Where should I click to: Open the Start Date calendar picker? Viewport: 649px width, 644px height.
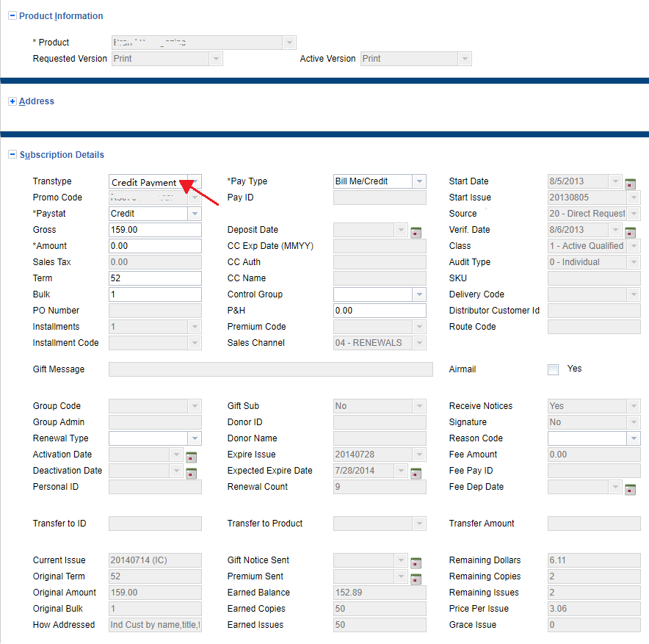[x=630, y=184]
